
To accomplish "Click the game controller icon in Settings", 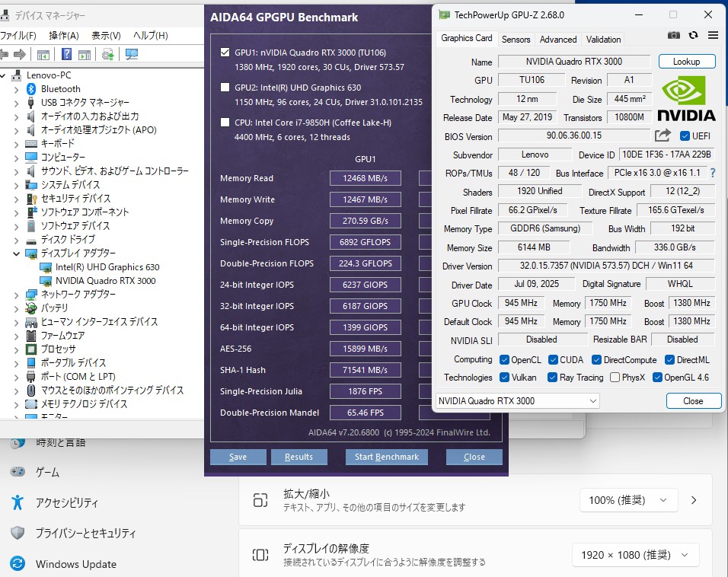I will [x=18, y=472].
